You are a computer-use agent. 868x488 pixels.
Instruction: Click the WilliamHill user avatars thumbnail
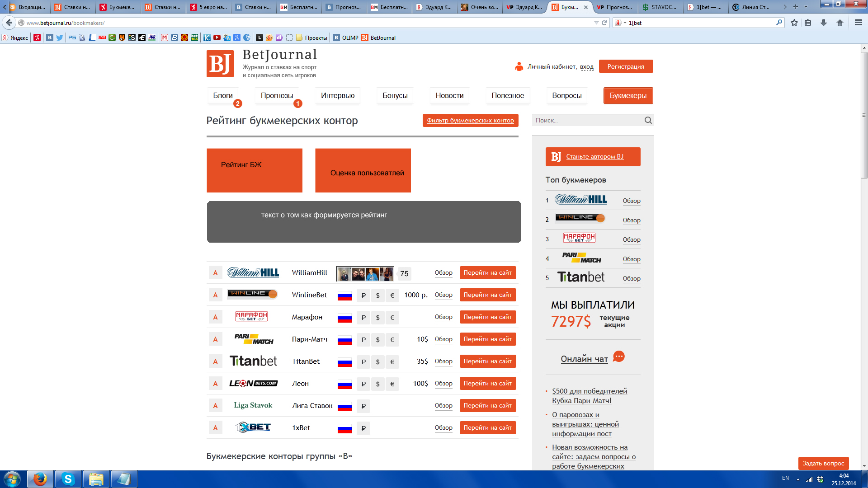[x=365, y=273]
